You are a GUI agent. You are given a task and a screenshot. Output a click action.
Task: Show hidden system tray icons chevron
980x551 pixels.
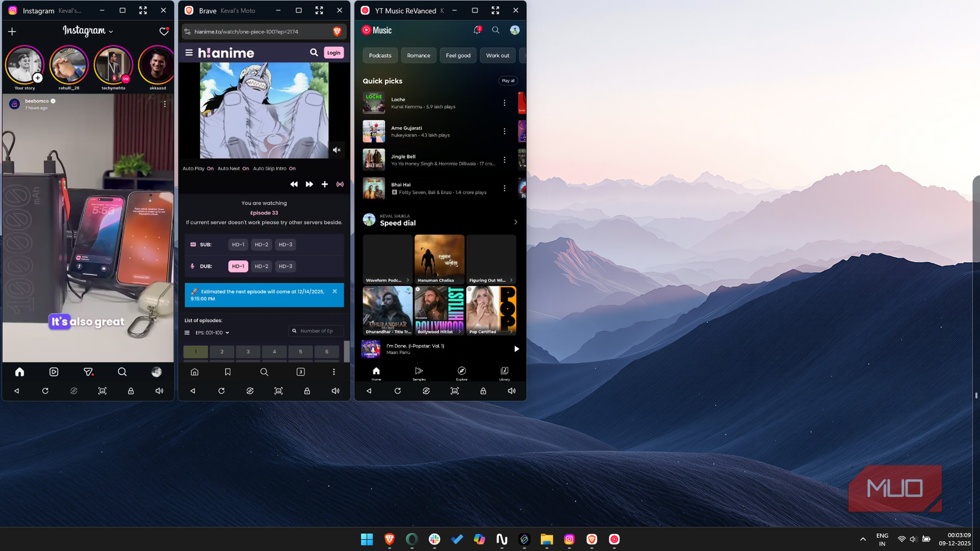862,539
